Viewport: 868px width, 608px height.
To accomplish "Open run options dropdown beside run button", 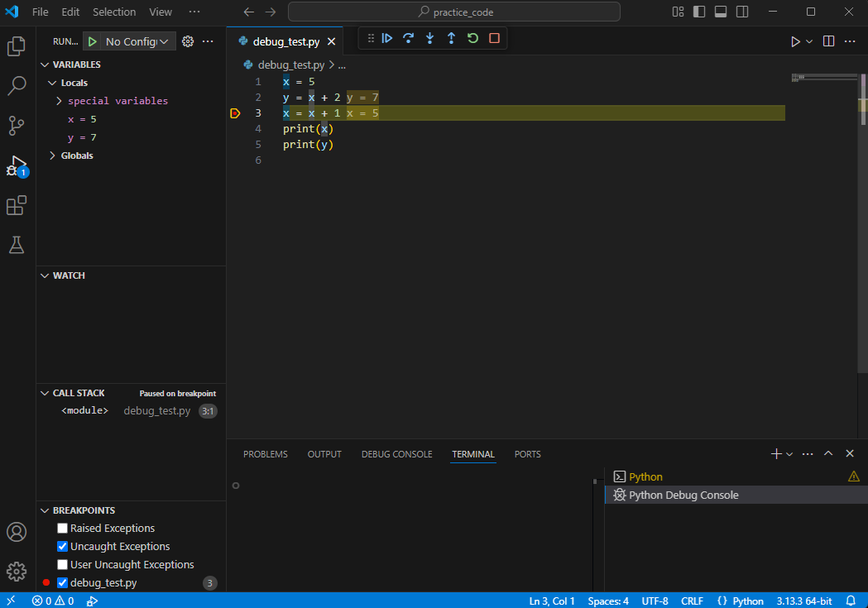I will point(808,41).
